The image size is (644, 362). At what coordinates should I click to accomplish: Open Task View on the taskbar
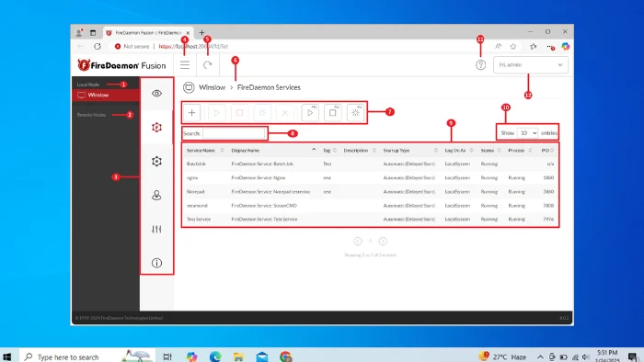[167, 356]
